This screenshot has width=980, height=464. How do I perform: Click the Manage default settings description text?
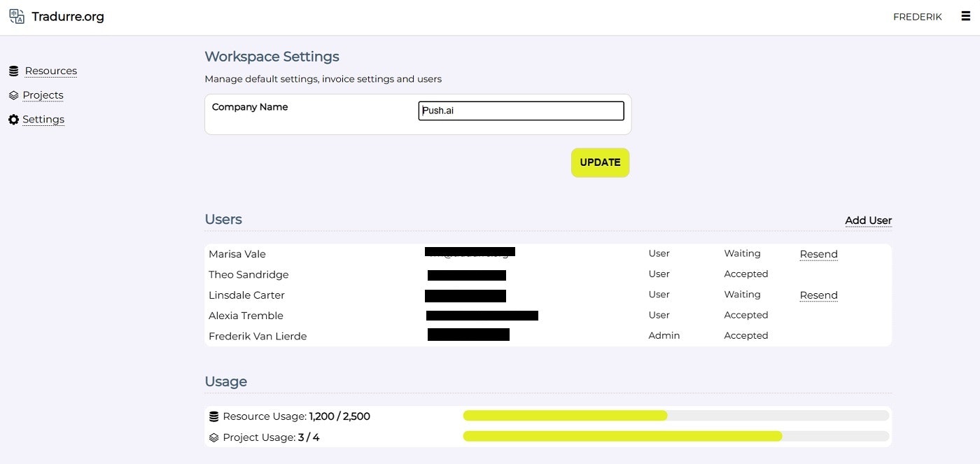click(x=323, y=79)
